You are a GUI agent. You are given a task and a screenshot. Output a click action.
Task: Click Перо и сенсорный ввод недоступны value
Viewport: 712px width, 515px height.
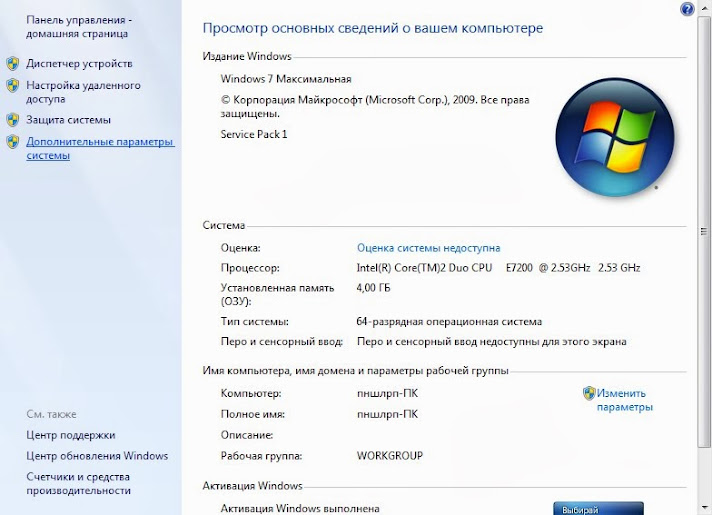tap(491, 342)
